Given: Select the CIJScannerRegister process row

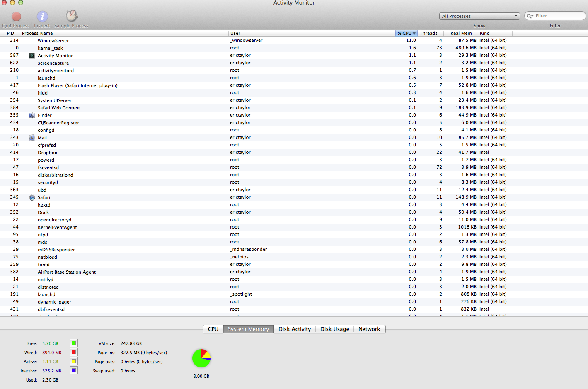Looking at the screenshot, I should [294, 123].
